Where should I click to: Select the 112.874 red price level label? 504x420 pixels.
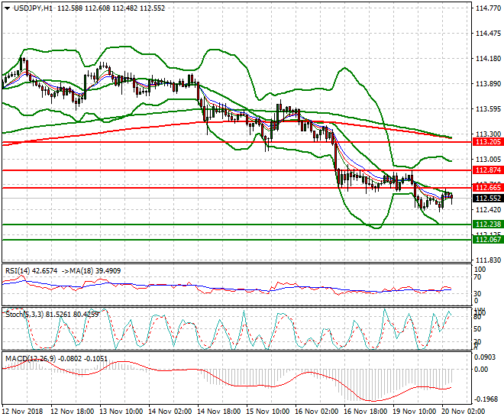[488, 170]
